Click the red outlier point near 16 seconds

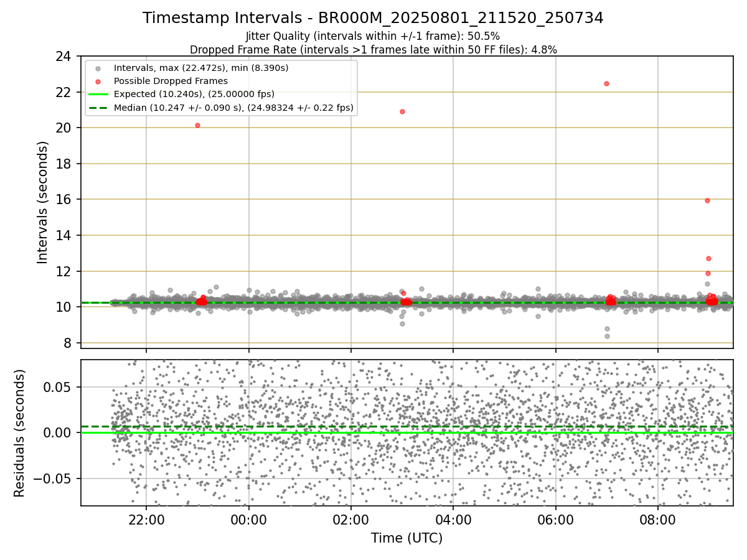707,200
